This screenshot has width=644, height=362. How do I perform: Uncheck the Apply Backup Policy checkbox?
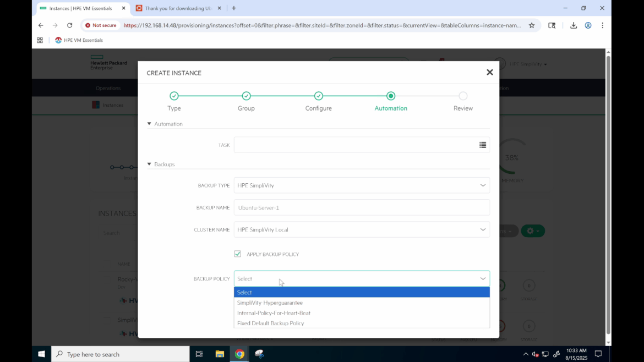point(238,254)
